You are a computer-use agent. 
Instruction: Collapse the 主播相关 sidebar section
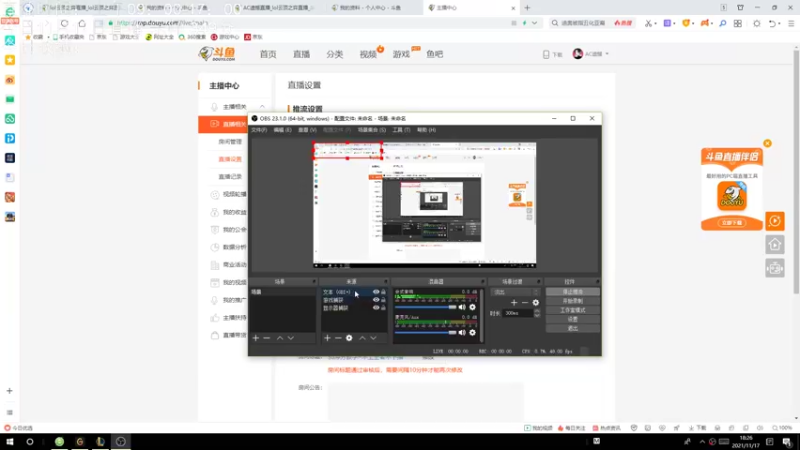pyautogui.click(x=262, y=107)
